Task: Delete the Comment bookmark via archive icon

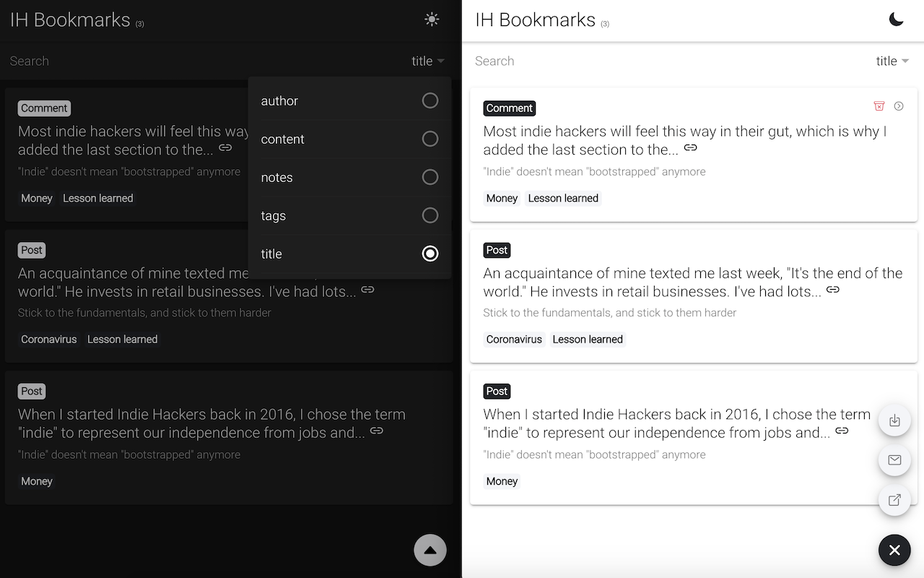Action: (879, 106)
